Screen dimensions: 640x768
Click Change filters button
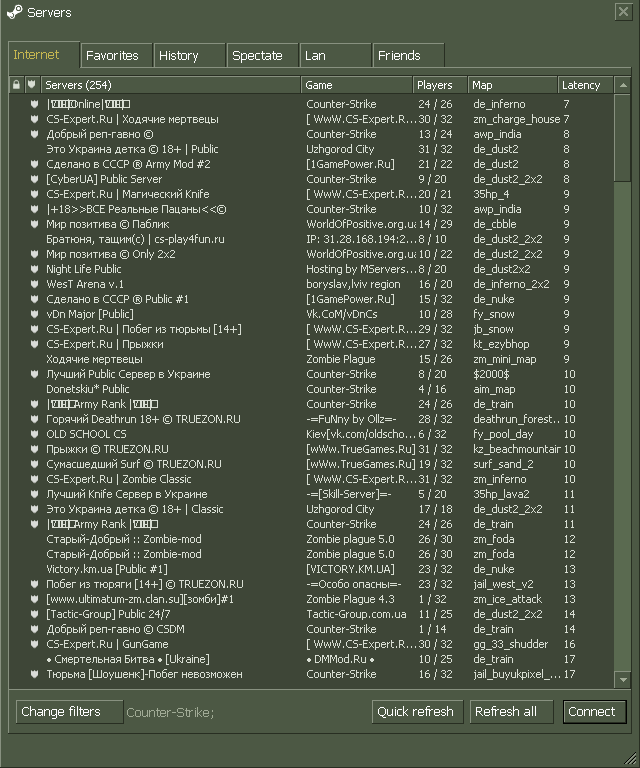[x=70, y=712]
